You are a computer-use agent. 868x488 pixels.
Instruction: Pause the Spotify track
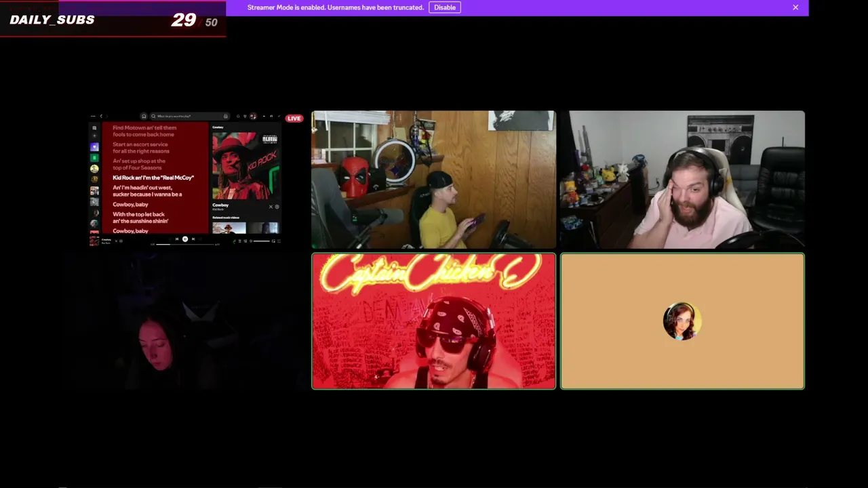185,239
